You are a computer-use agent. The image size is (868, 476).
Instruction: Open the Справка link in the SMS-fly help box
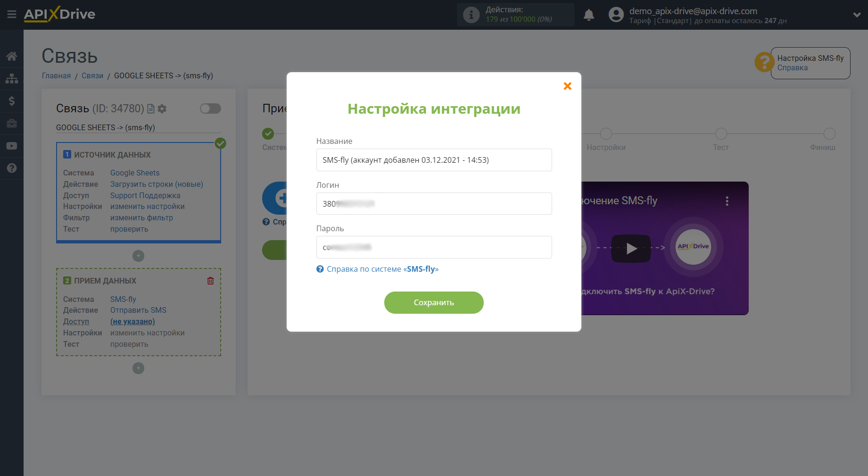coord(792,67)
